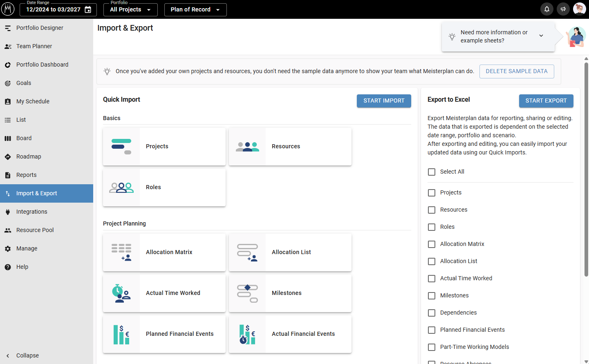Check the Dependencies export checkbox
Screen dimensions: 589x364
[x=432, y=313]
